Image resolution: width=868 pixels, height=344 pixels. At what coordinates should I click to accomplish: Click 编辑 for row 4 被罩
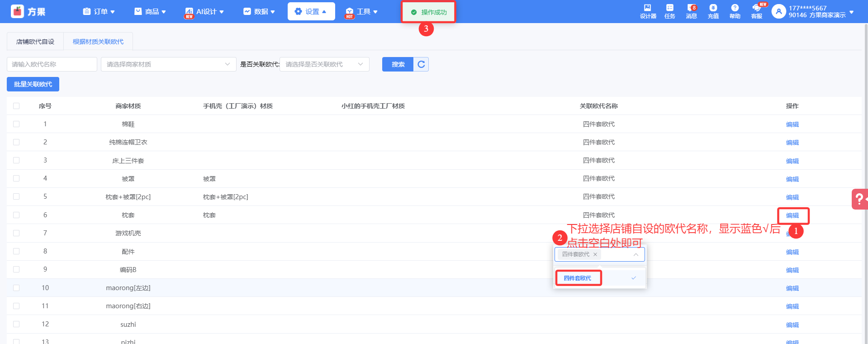click(x=792, y=179)
